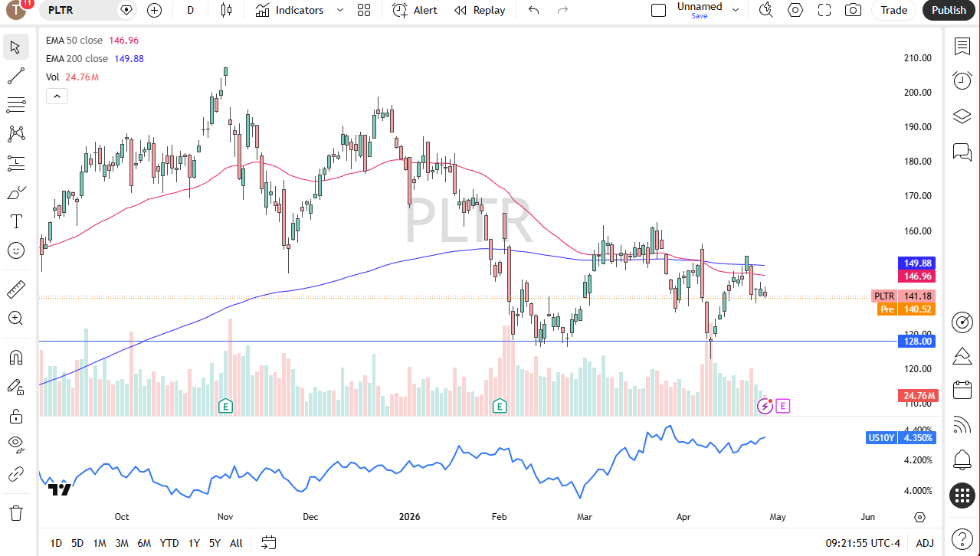Open the help center question icon
980x556 pixels.
click(x=962, y=538)
